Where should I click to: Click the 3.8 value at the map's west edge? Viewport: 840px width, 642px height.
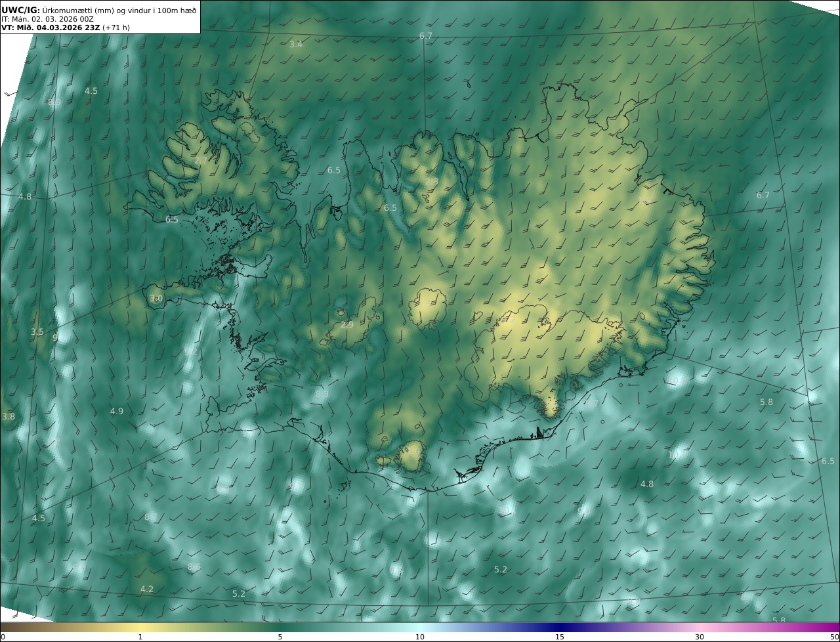point(9,416)
